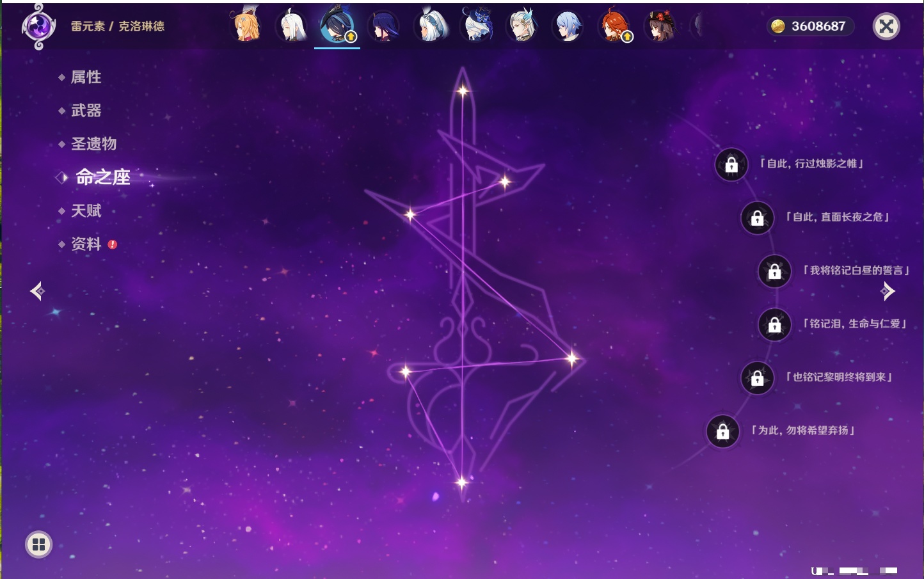Select the blonde character portrait with hat
This screenshot has height=579, width=924.
pyautogui.click(x=247, y=26)
